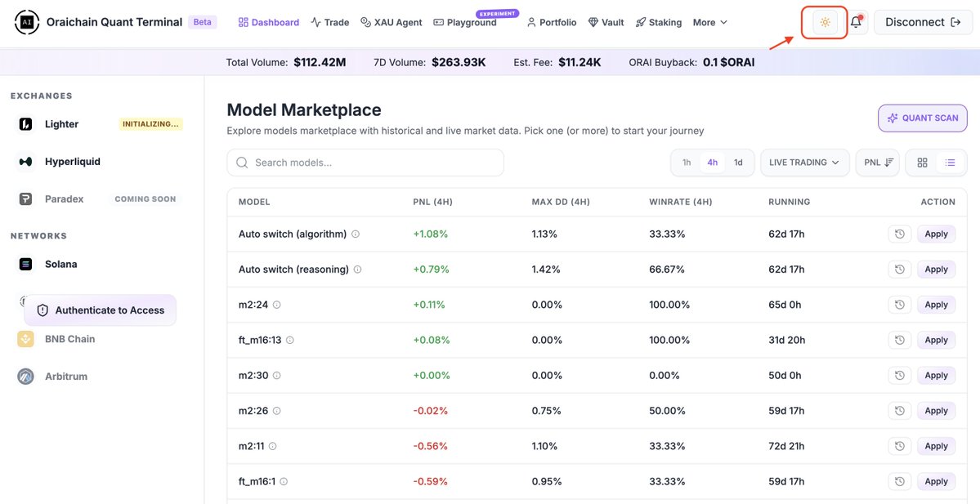View history for Auto switch (reasoning)
980x504 pixels.
coord(899,270)
